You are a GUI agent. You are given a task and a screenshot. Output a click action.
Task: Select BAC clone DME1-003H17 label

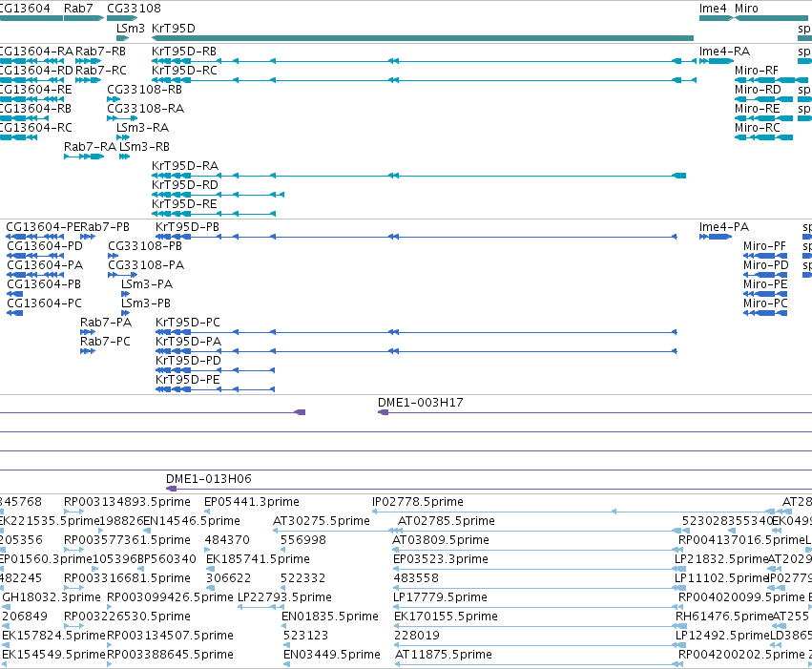421,403
